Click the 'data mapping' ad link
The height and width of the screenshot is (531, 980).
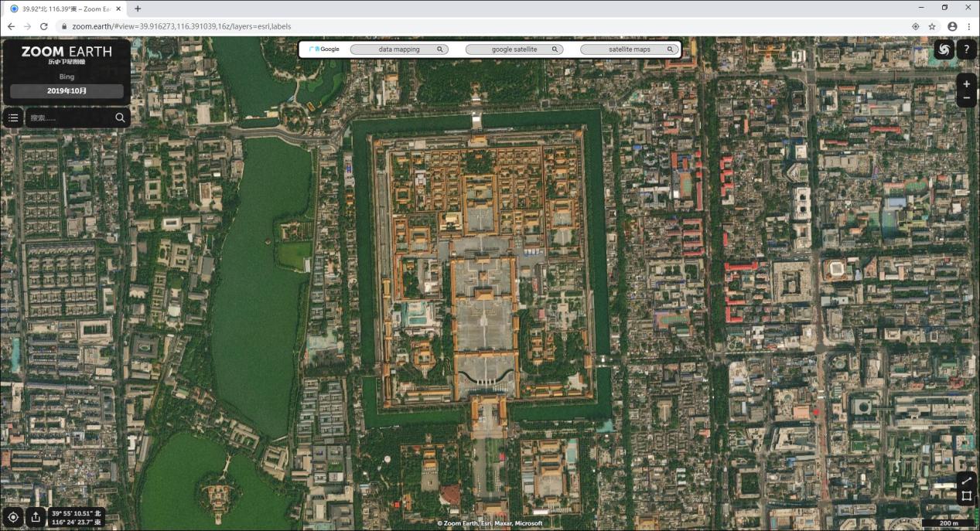(399, 49)
